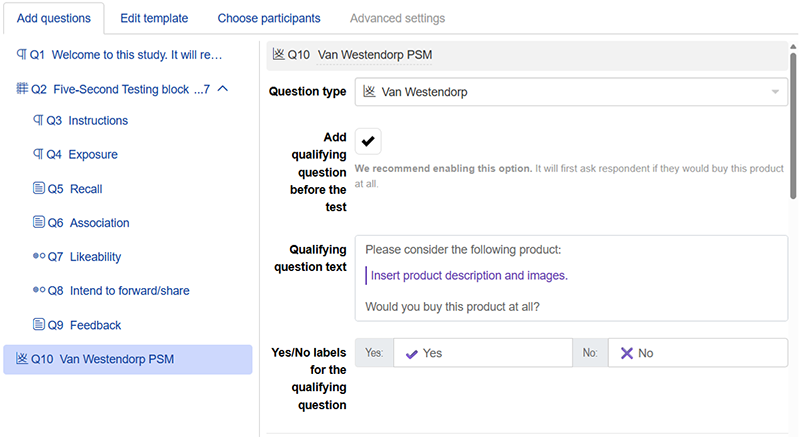Edit the Yes label input field
The width and height of the screenshot is (800, 437).
click(x=483, y=353)
